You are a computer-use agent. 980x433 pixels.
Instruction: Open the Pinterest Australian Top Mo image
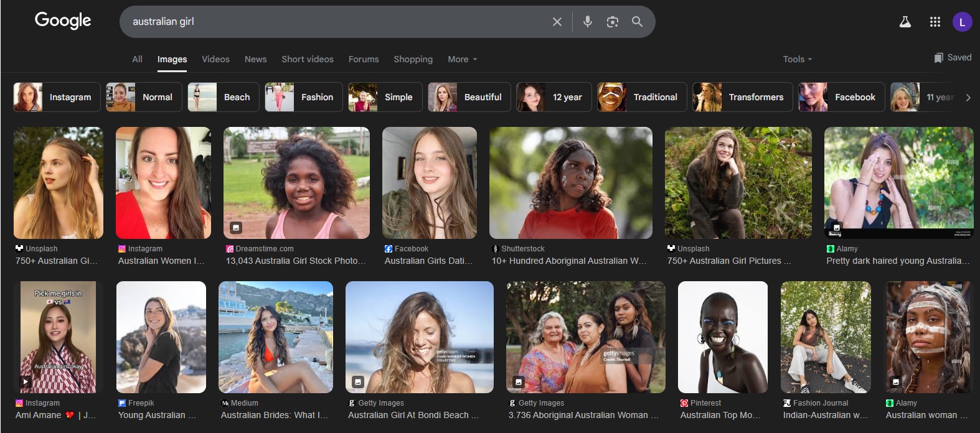click(723, 337)
